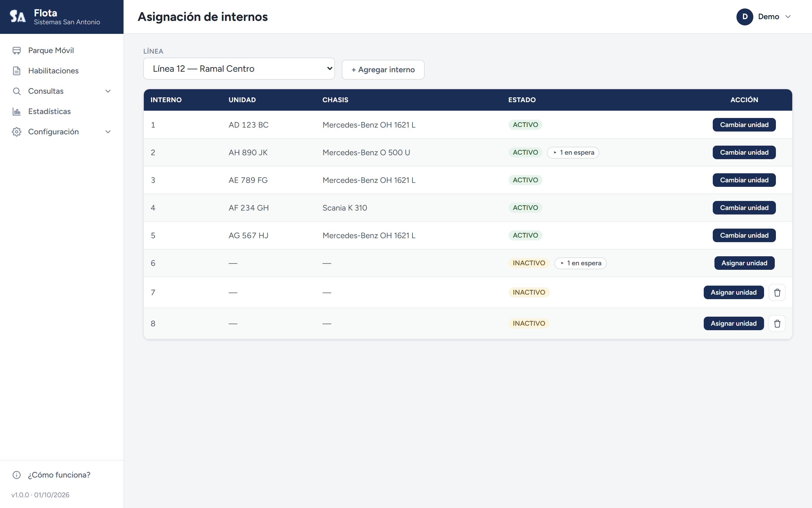Assign a unit to interno 7

[x=734, y=292]
